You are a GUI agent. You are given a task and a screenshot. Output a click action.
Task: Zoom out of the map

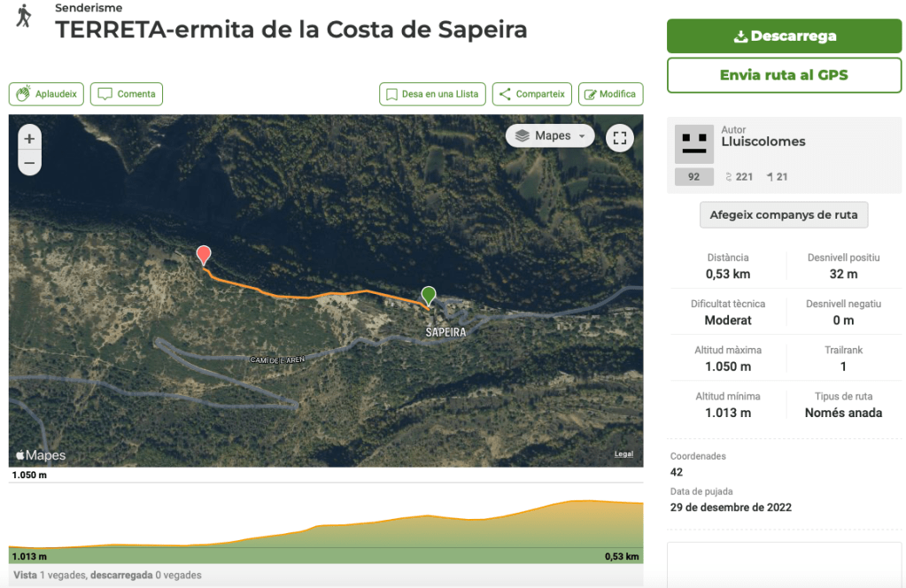coord(29,163)
